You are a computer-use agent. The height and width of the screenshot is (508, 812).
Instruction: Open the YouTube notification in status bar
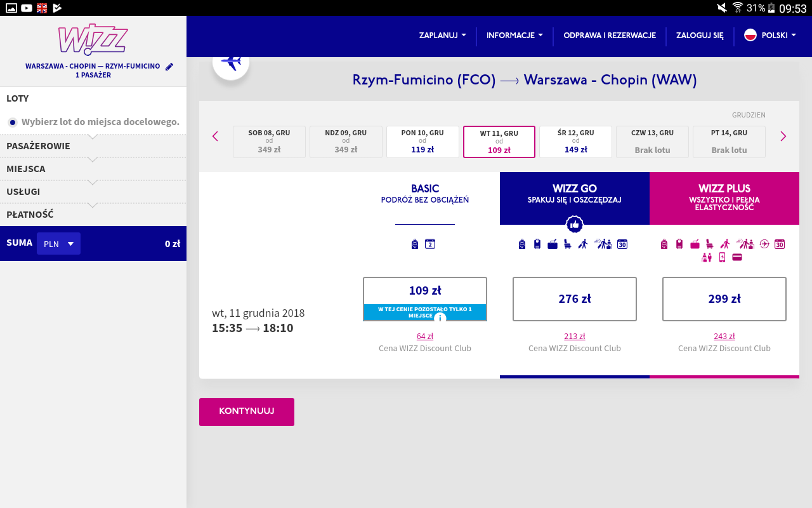(27, 8)
